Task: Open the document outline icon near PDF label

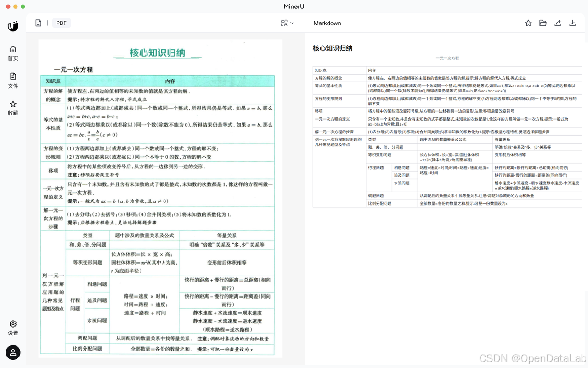Action: click(39, 23)
